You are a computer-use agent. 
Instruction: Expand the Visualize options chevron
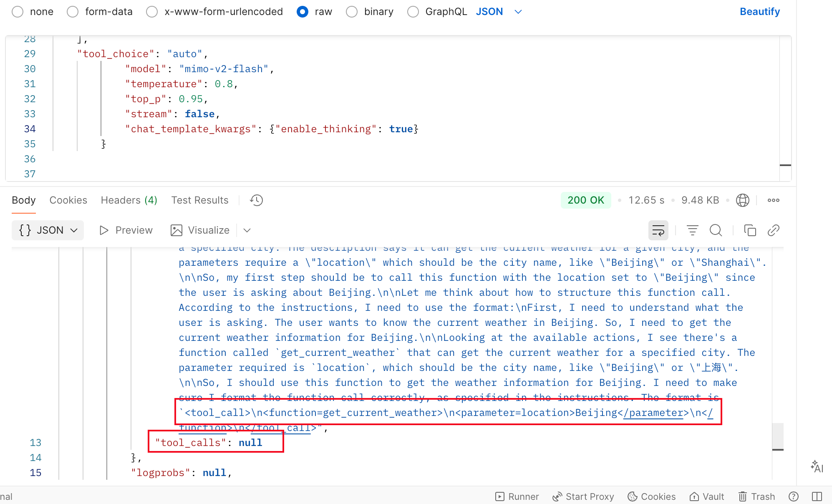[x=247, y=230]
